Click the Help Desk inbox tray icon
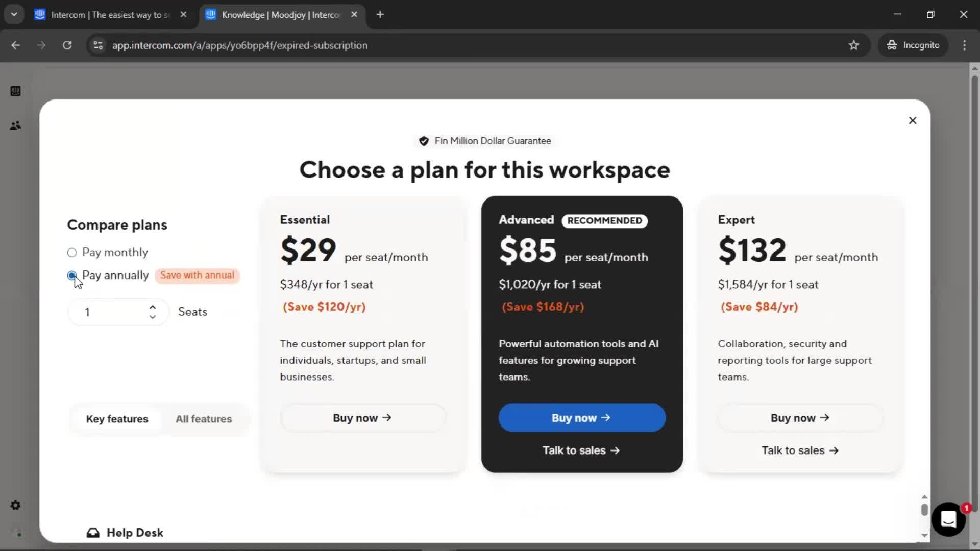This screenshot has width=980, height=551. [x=93, y=533]
